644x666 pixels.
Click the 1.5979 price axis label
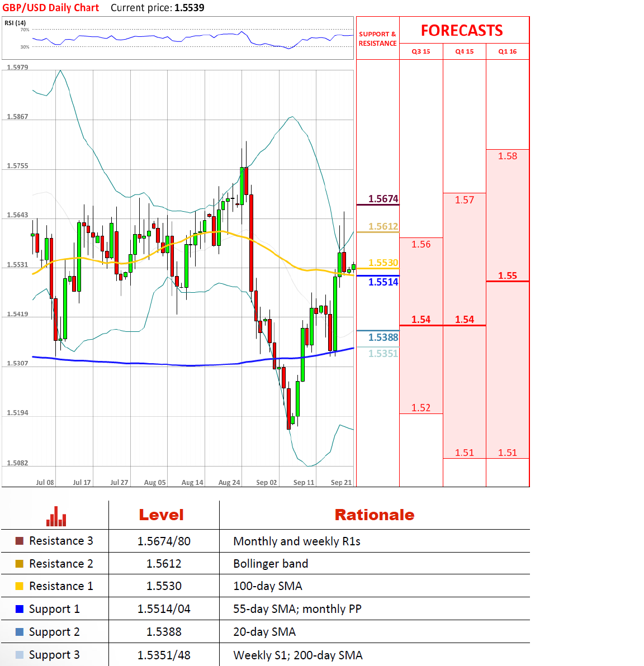[x=17, y=67]
